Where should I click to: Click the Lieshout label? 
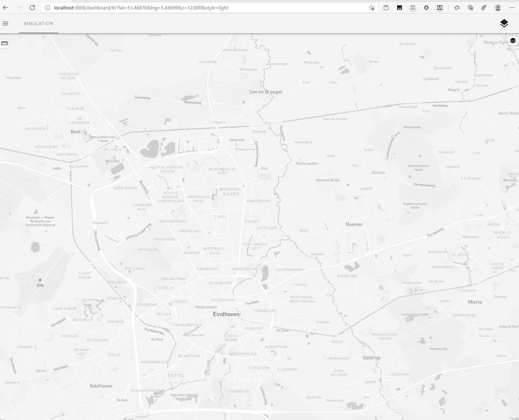(x=431, y=79)
